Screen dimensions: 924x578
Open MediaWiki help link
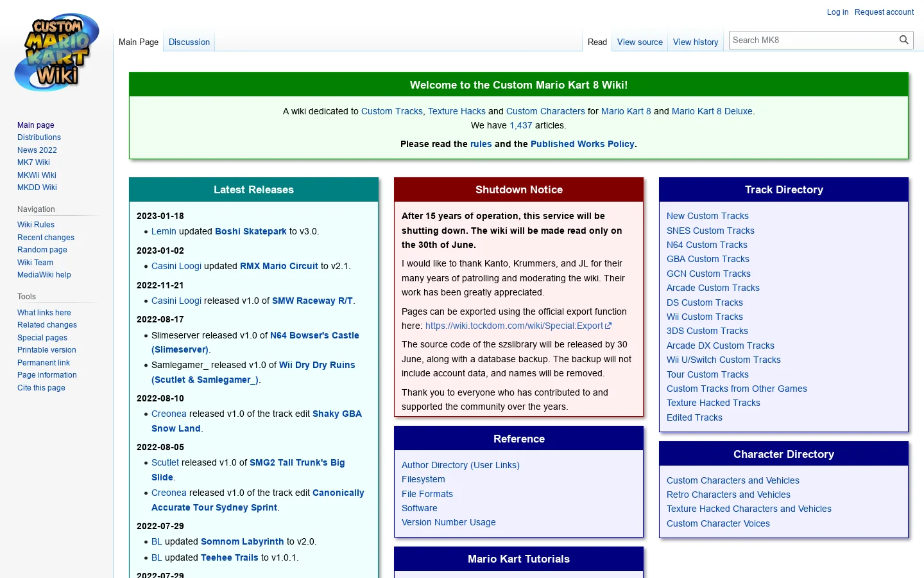pyautogui.click(x=44, y=275)
